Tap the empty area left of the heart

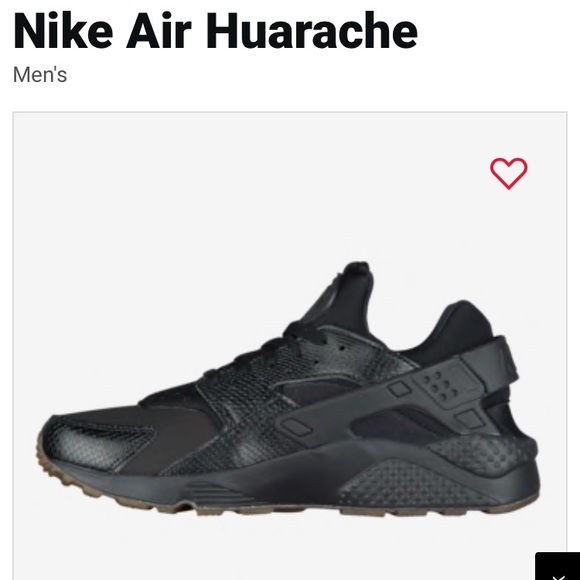pos(259,174)
